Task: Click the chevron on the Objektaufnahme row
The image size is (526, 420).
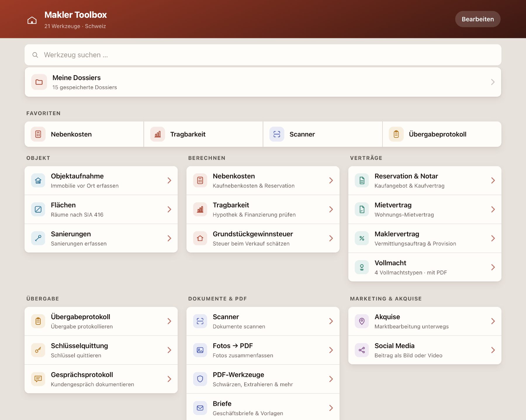Action: pos(169,181)
